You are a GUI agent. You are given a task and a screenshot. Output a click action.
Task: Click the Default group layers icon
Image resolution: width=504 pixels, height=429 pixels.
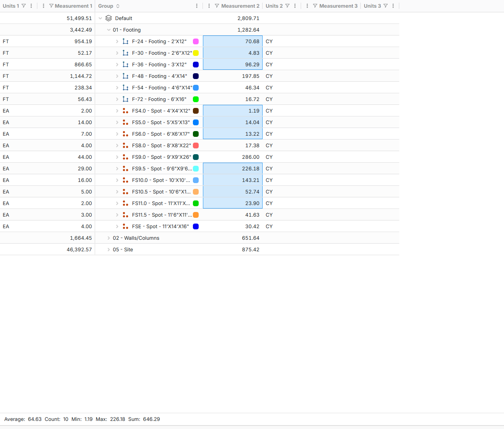[109, 18]
